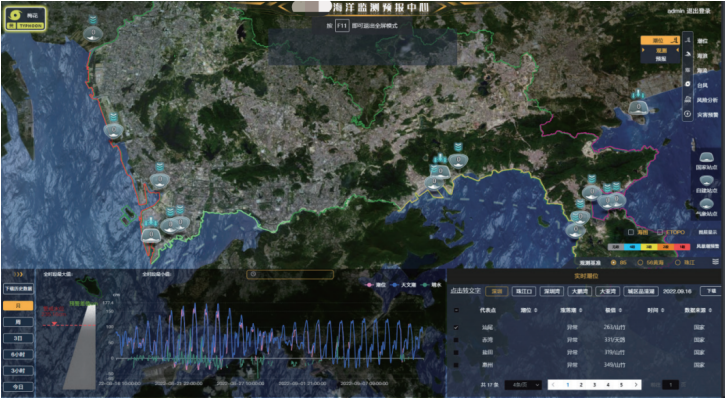Select the 潮位 tide-level icon in right toolbar
Screen dimensions: 726x398
[688, 41]
